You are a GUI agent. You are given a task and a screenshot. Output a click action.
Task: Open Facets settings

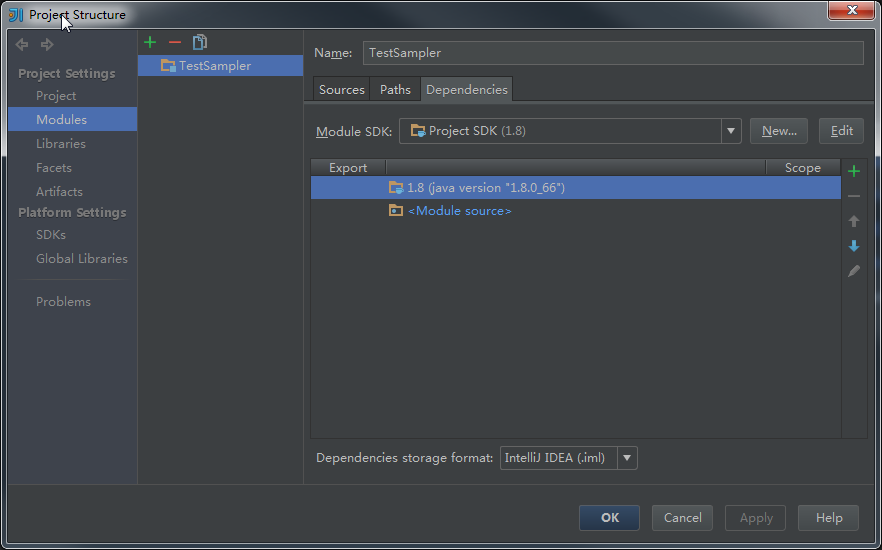pyautogui.click(x=53, y=168)
